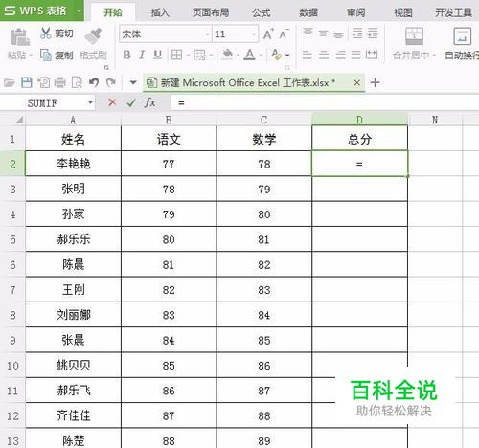Screen dimensions: 479x448
Task: Click the Paste icon in the ribbon
Action: (x=19, y=37)
